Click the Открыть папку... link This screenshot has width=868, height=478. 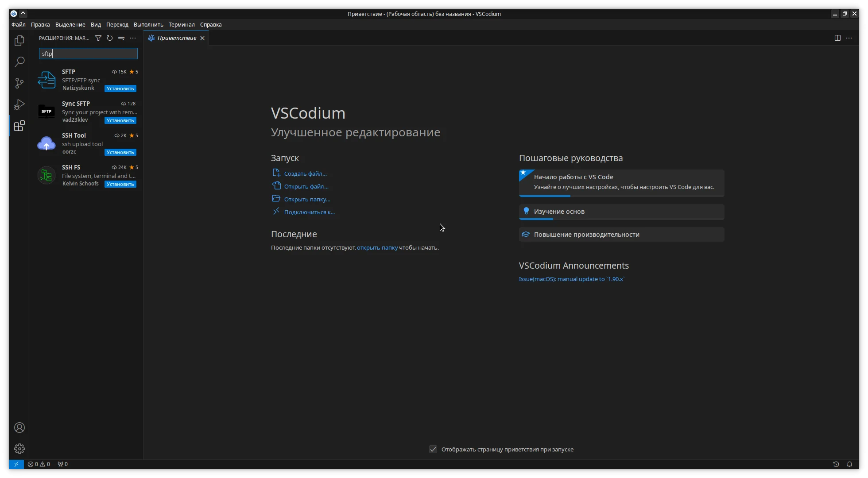[307, 199]
